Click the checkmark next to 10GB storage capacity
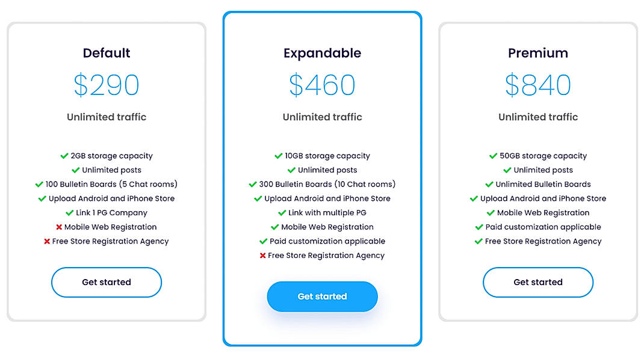This screenshot has width=644, height=353. [x=278, y=155]
